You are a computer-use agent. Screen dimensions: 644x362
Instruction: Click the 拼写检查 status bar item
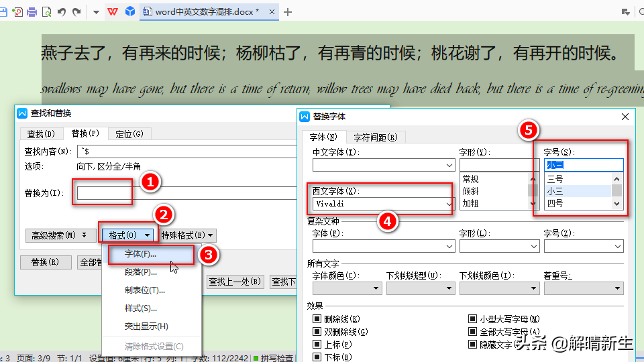tap(273, 358)
